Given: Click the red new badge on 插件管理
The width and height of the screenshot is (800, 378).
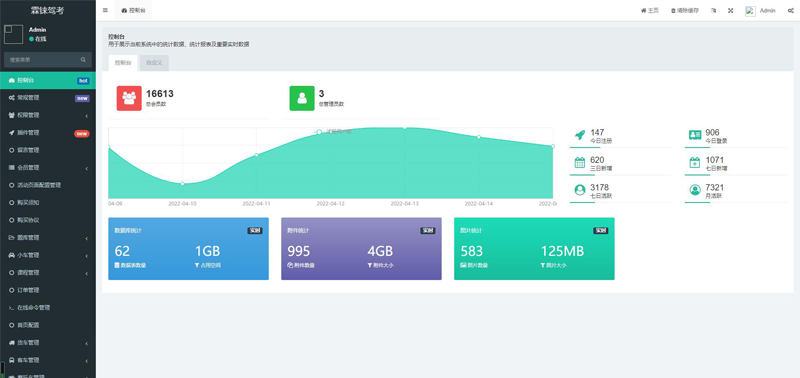Looking at the screenshot, I should tap(82, 134).
